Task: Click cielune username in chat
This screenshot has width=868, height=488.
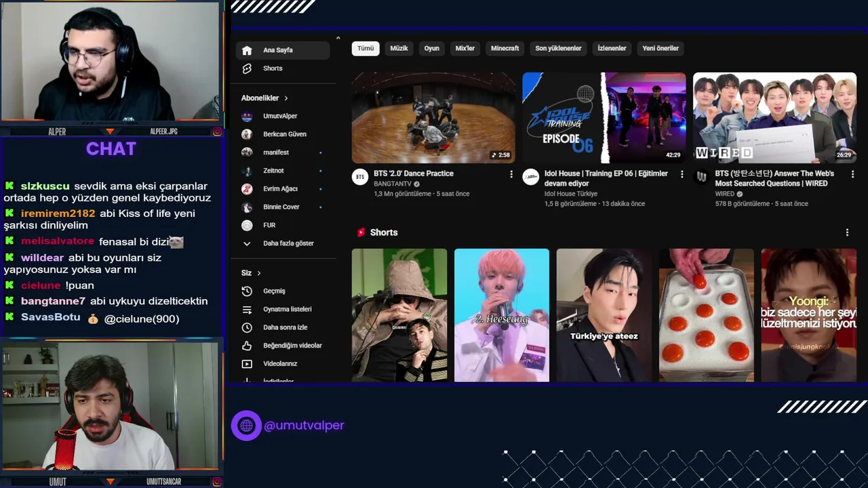Action: (x=41, y=285)
